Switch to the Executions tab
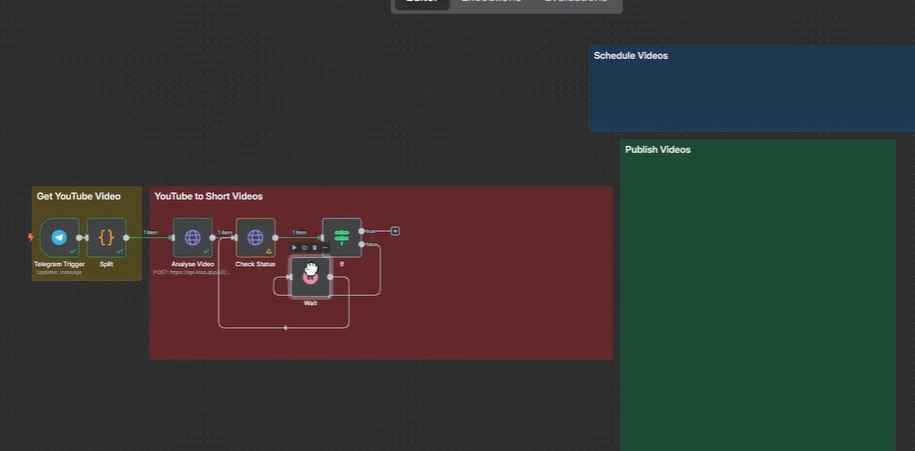 coord(491,2)
